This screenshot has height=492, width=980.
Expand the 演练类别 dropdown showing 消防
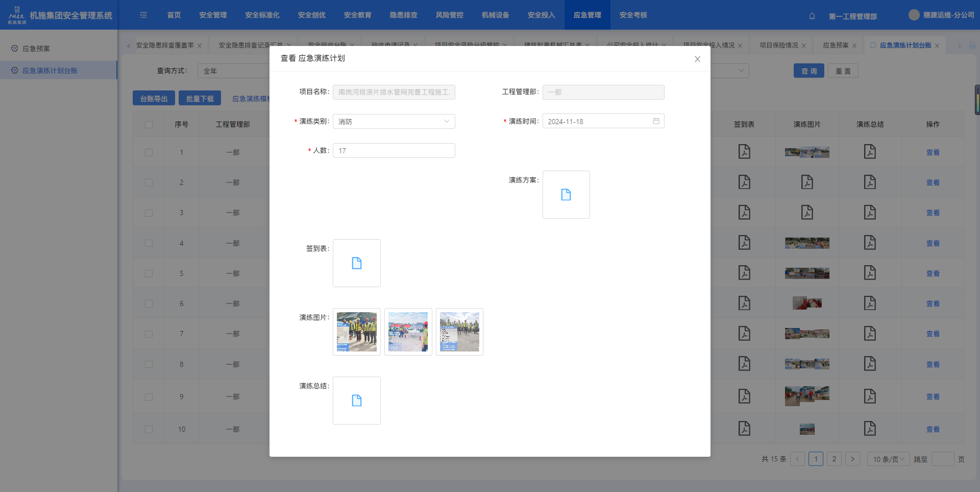click(394, 122)
